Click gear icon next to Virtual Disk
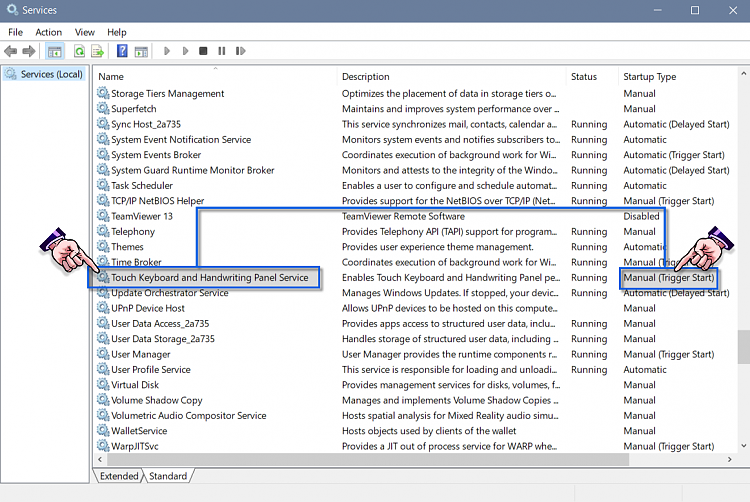 point(103,384)
